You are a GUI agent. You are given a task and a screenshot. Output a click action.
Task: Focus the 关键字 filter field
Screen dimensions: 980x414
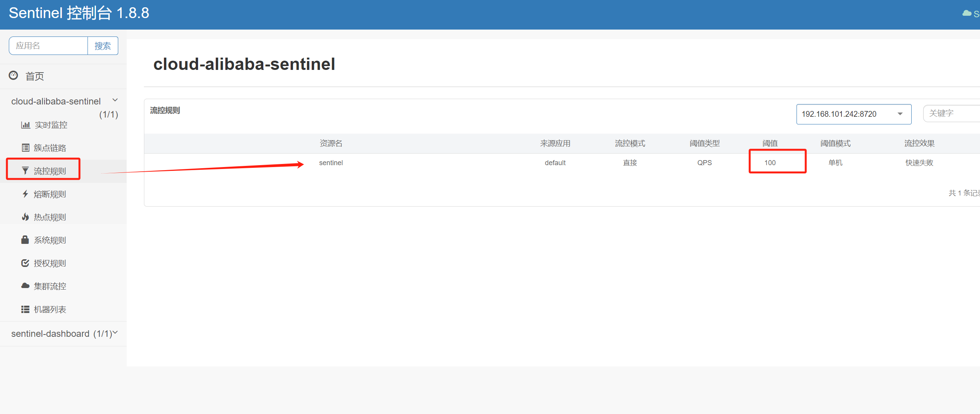(x=951, y=114)
